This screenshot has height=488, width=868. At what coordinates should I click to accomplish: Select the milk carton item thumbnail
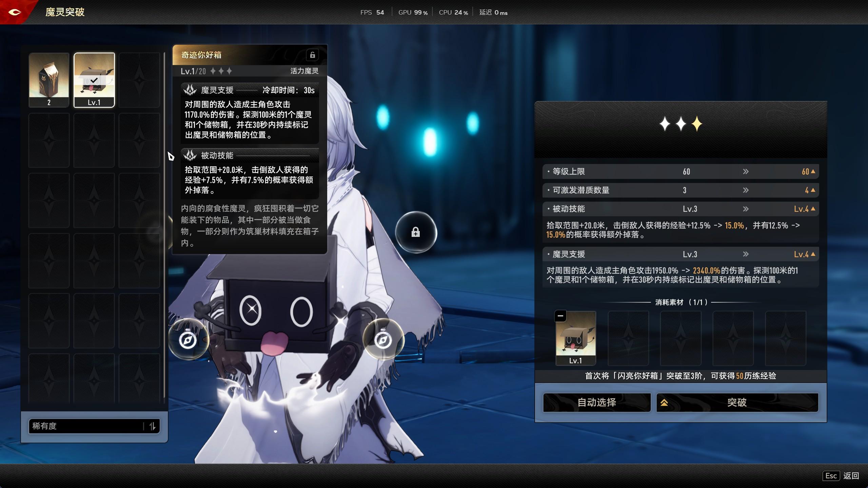click(x=49, y=80)
